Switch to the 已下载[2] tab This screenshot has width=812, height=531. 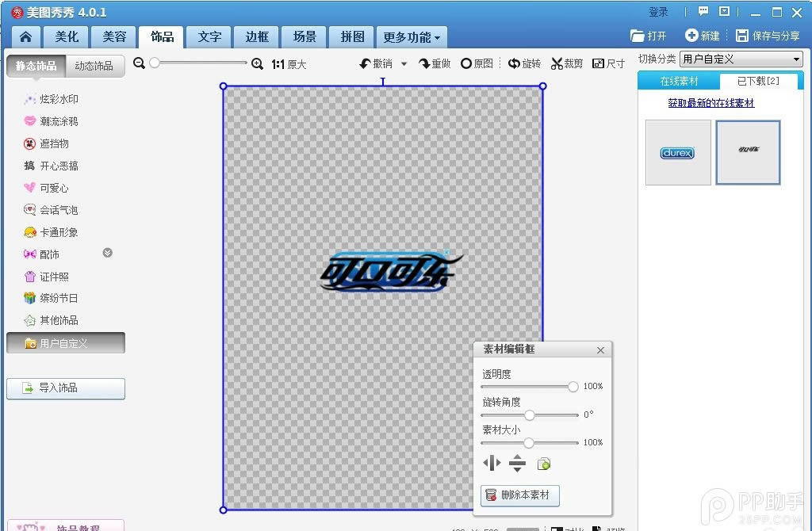(x=757, y=81)
